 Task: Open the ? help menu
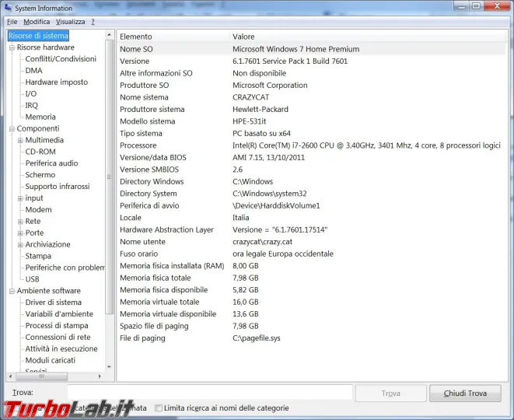click(x=93, y=22)
